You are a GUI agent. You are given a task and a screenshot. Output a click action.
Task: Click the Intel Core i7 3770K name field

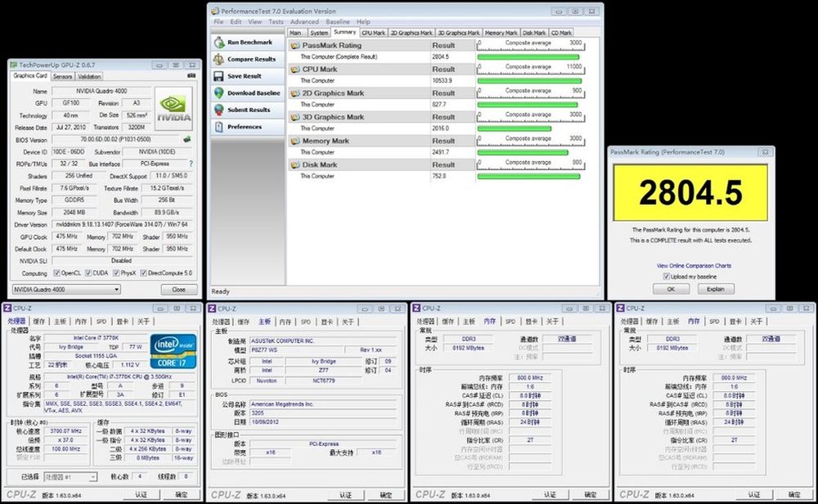click(96, 338)
